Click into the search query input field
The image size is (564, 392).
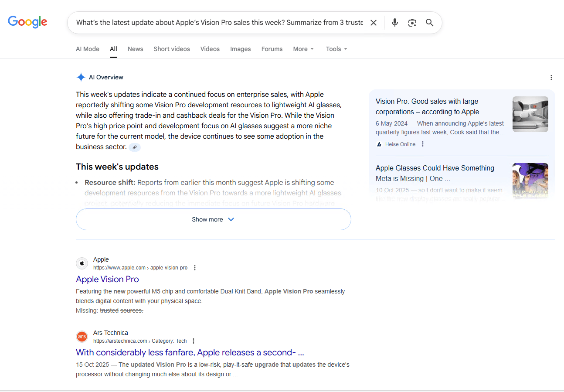click(x=220, y=23)
